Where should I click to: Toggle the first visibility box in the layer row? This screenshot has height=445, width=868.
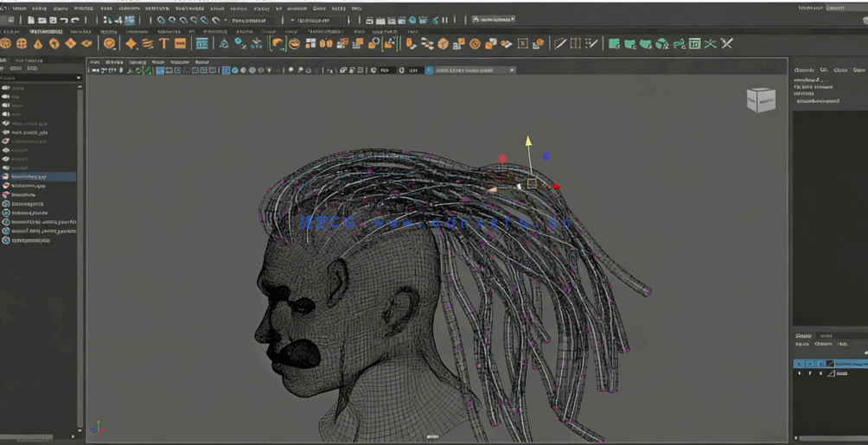(799, 364)
